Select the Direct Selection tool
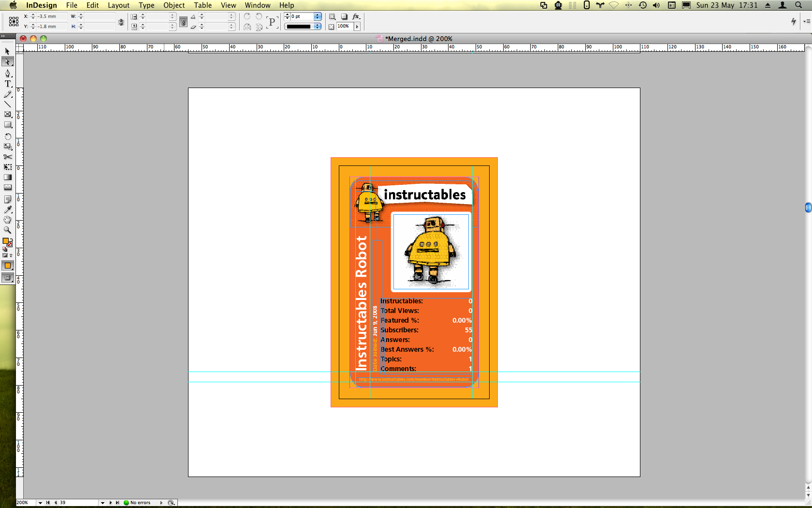 [x=8, y=61]
